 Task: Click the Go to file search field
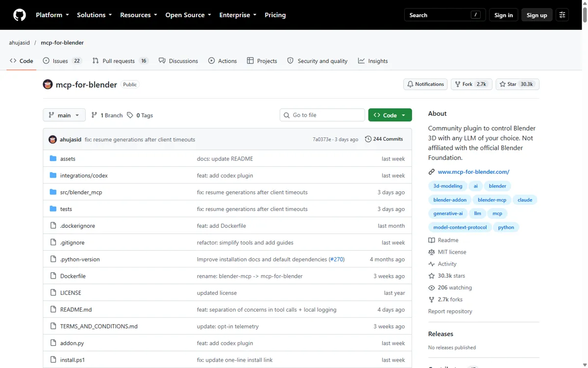322,115
